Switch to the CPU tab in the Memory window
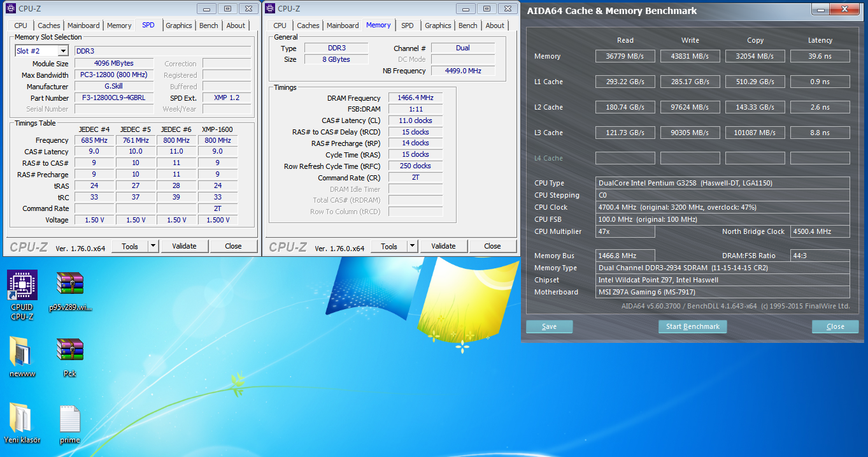Screen dimensions: 868x457 (280, 25)
